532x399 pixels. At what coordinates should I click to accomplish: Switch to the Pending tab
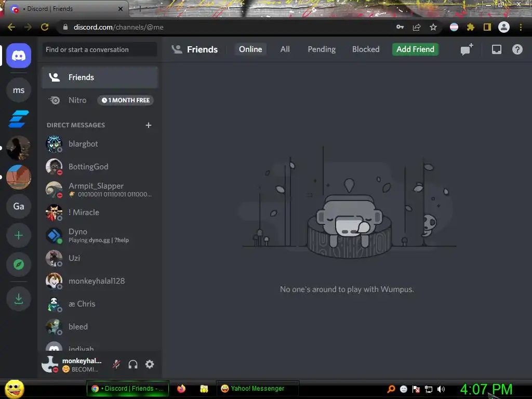click(x=322, y=49)
